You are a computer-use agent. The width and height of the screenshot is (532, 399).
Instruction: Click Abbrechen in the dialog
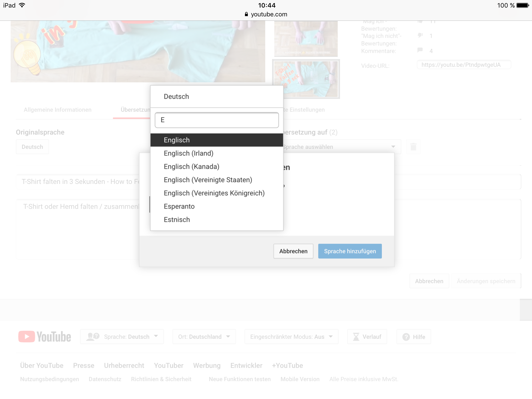coord(293,251)
